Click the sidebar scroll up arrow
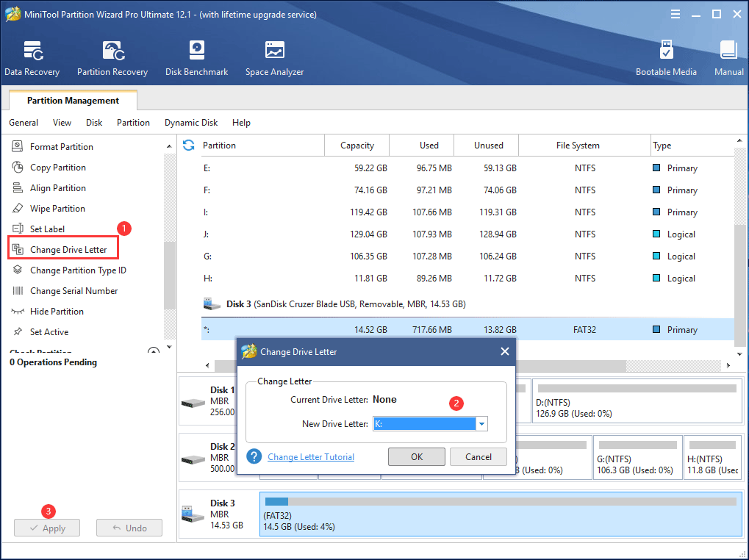The width and height of the screenshot is (749, 560). (x=169, y=146)
